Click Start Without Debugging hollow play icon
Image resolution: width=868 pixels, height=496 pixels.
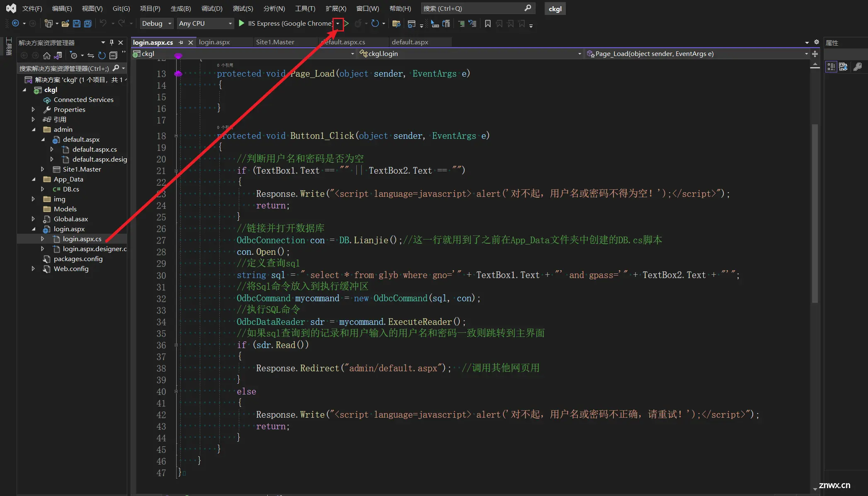pyautogui.click(x=346, y=24)
